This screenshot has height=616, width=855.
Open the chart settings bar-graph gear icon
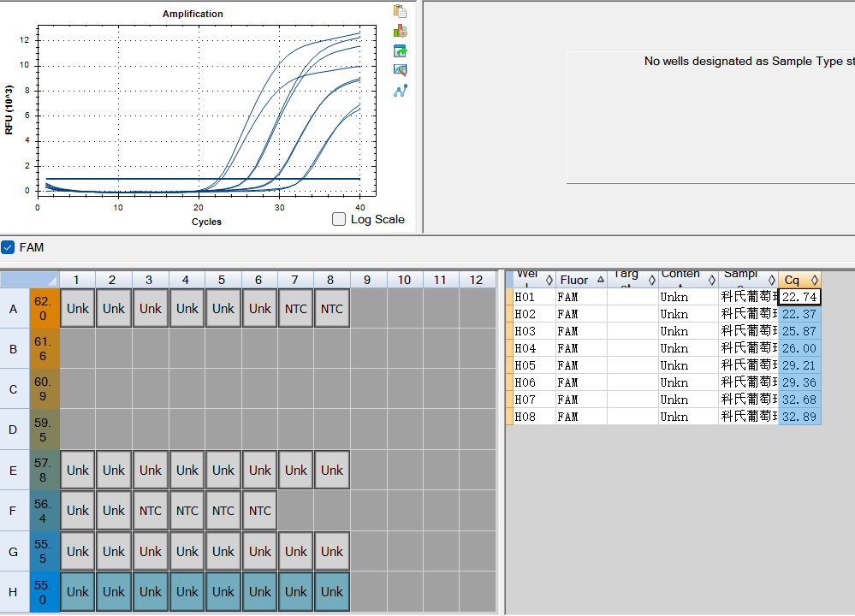click(x=401, y=31)
